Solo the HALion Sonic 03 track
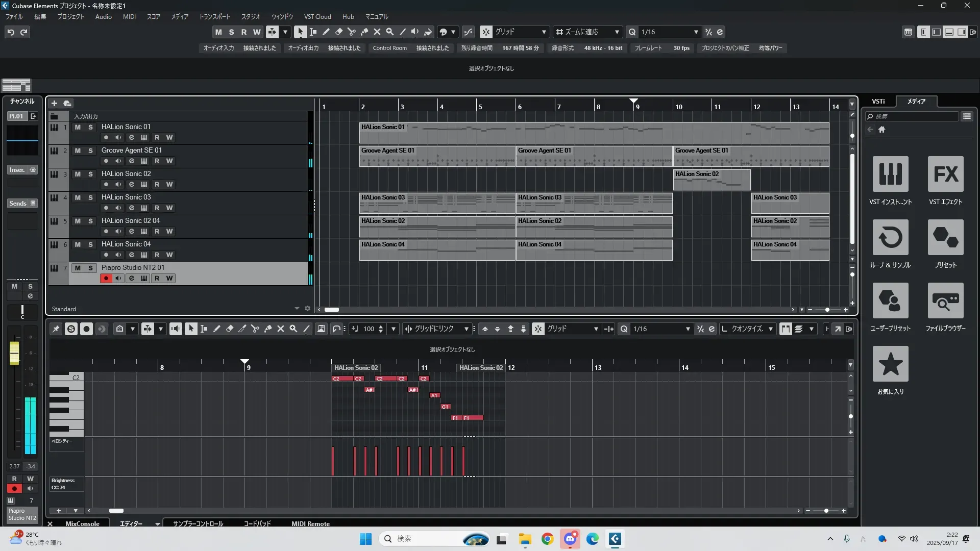 tap(90, 197)
